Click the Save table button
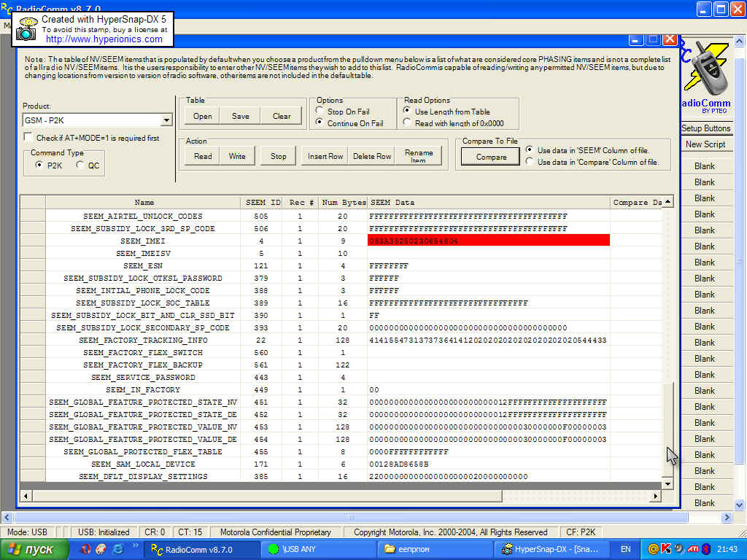Image resolution: width=747 pixels, height=560 pixels. [241, 116]
